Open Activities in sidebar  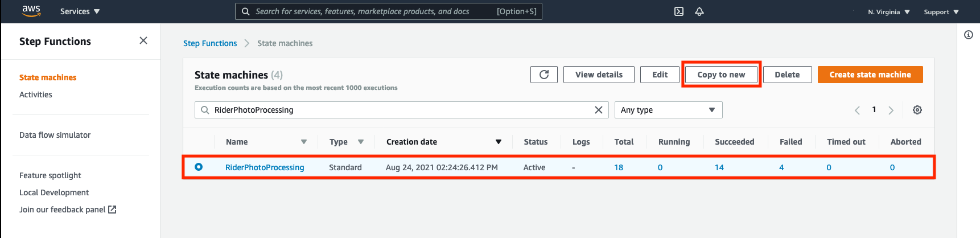36,95
